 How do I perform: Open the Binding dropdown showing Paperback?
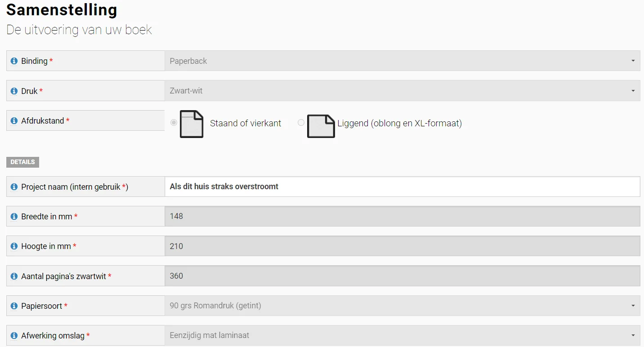tap(402, 61)
